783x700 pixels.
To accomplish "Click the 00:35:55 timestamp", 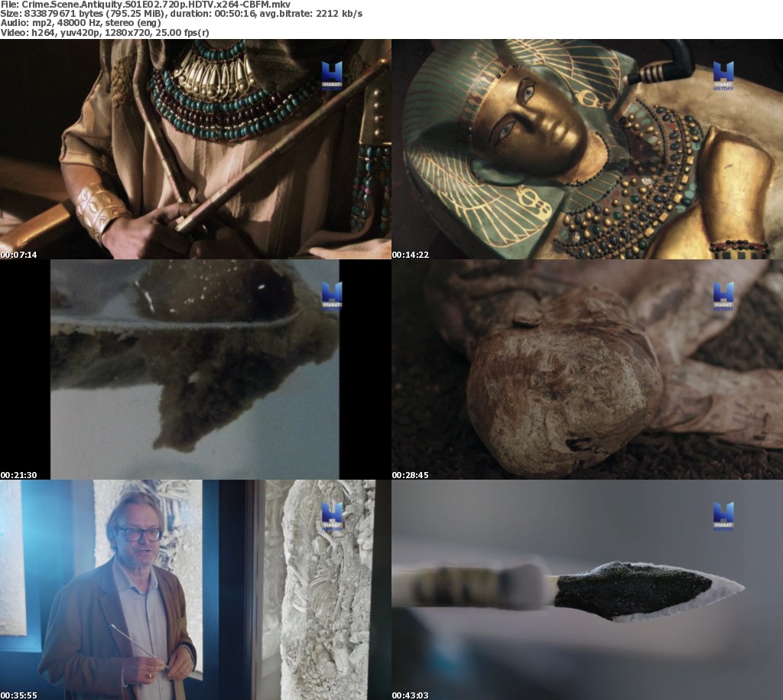I will tap(18, 695).
